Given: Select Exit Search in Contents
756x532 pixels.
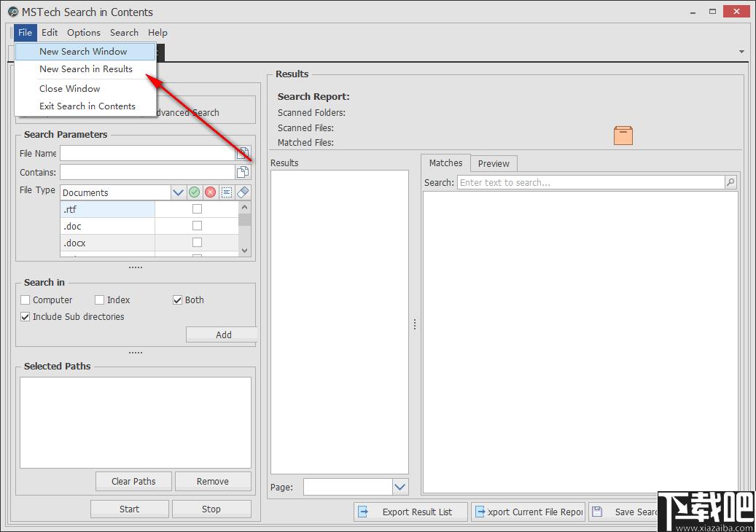Looking at the screenshot, I should click(x=85, y=106).
